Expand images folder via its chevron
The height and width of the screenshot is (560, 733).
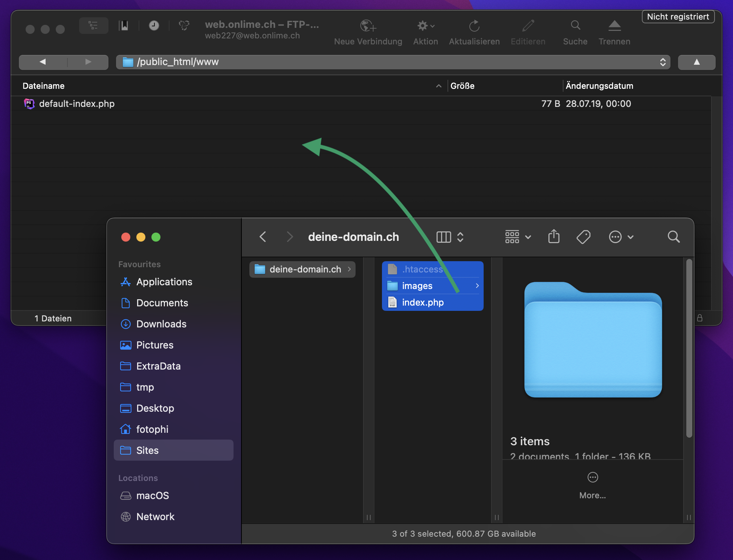coord(477,286)
